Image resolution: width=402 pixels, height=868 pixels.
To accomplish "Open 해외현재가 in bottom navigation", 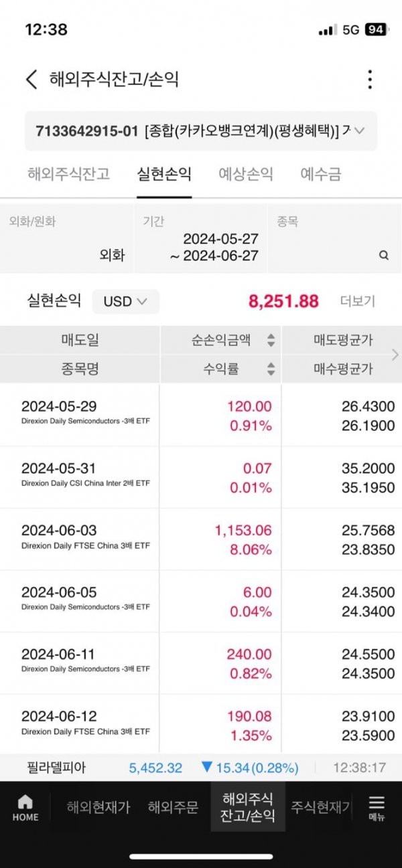I will tap(98, 807).
